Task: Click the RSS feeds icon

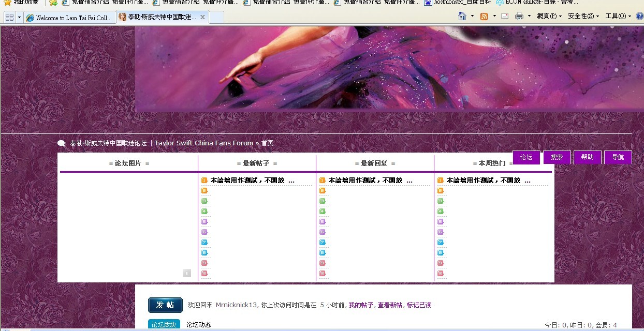Action: 484,16
